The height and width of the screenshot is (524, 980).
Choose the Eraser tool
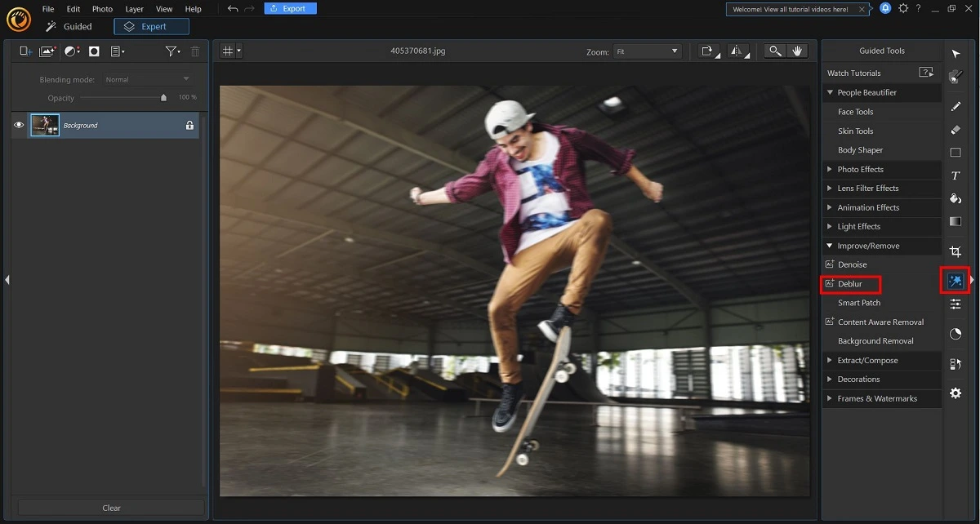(x=955, y=130)
